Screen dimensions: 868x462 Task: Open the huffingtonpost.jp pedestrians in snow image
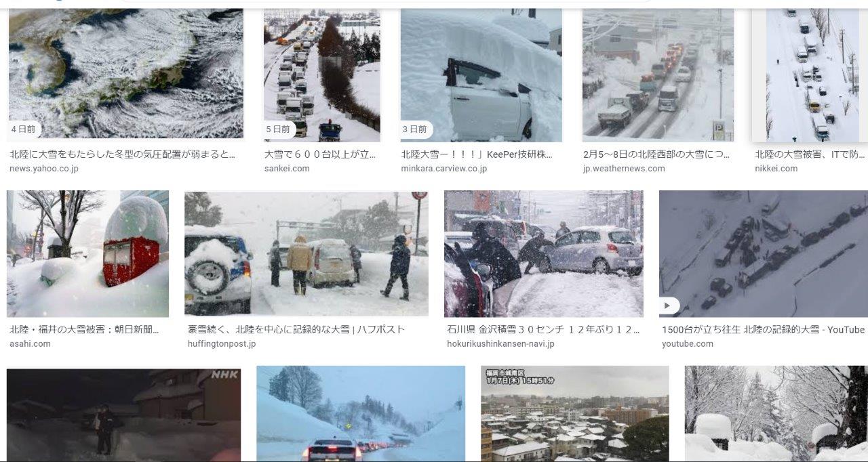pos(307,253)
